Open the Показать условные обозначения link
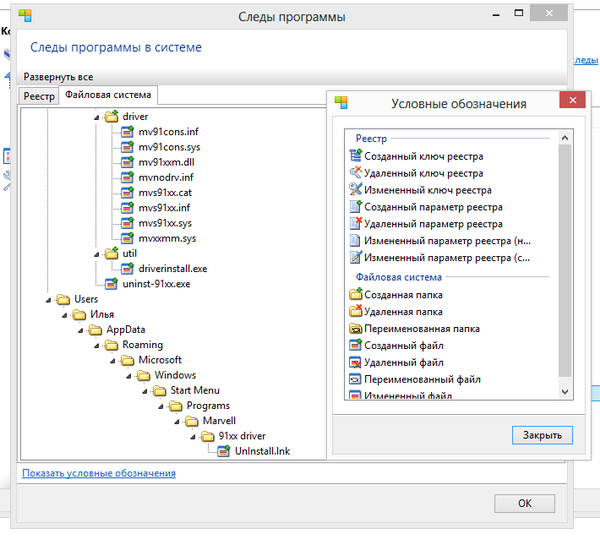Image resolution: width=600 pixels, height=545 pixels. tap(99, 473)
